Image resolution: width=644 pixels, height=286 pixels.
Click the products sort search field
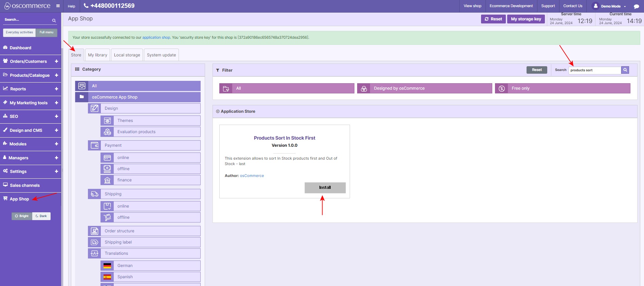pos(595,70)
